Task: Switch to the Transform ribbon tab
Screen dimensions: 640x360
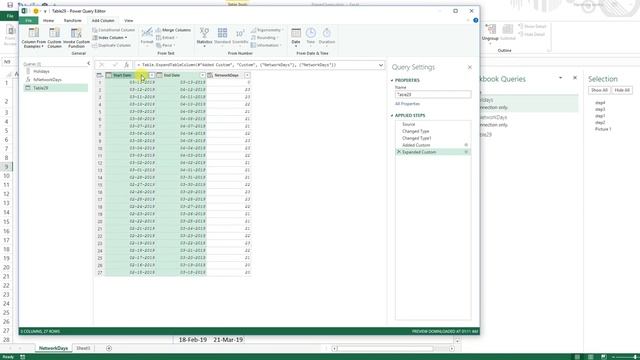Action: pyautogui.click(x=73, y=20)
